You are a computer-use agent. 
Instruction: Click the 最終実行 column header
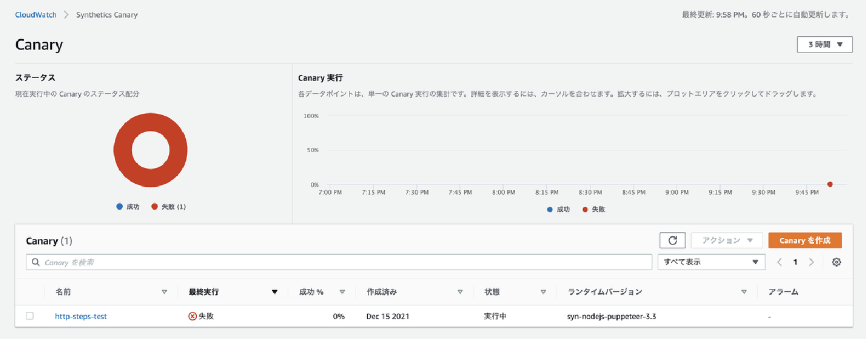click(x=203, y=292)
